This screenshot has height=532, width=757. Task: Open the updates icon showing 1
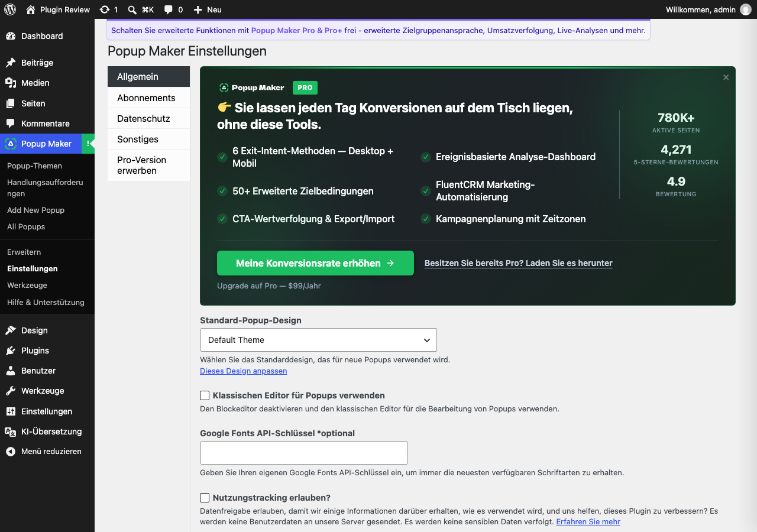[105, 9]
